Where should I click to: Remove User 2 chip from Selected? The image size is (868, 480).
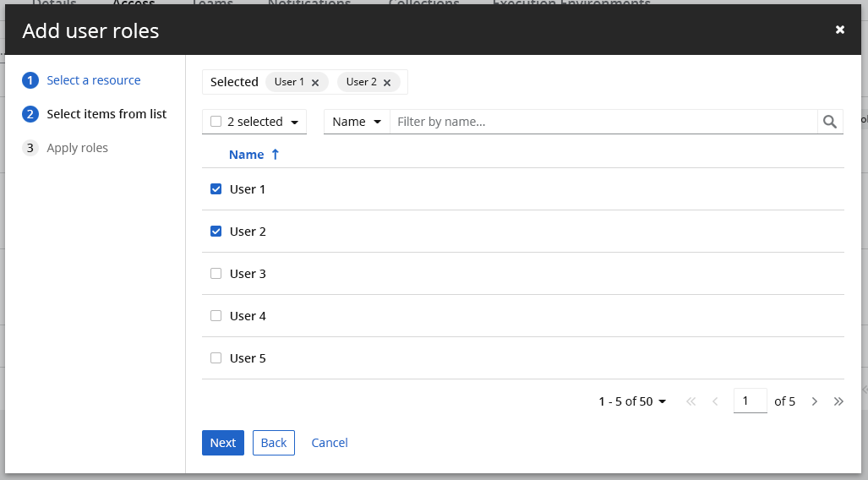(x=387, y=83)
